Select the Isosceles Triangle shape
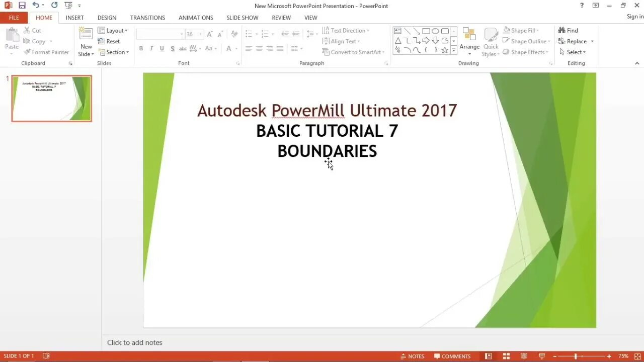This screenshot has height=362, width=644. click(x=397, y=41)
